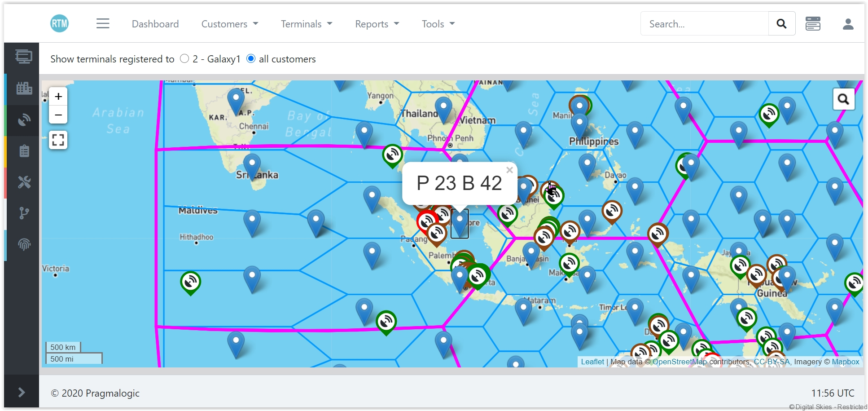
Task: Open the Tools menu
Action: [438, 24]
